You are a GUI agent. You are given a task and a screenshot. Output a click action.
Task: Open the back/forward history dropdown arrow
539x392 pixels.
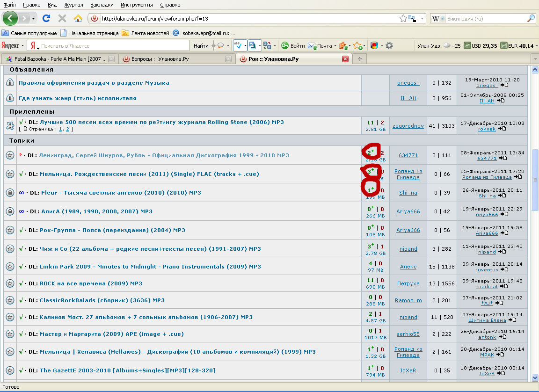pyautogui.click(x=34, y=19)
